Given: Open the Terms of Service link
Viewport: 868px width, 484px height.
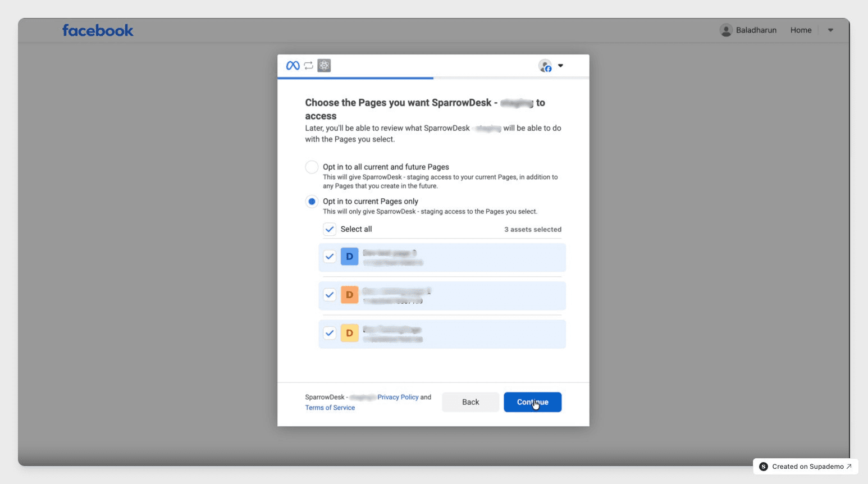Looking at the screenshot, I should 330,408.
